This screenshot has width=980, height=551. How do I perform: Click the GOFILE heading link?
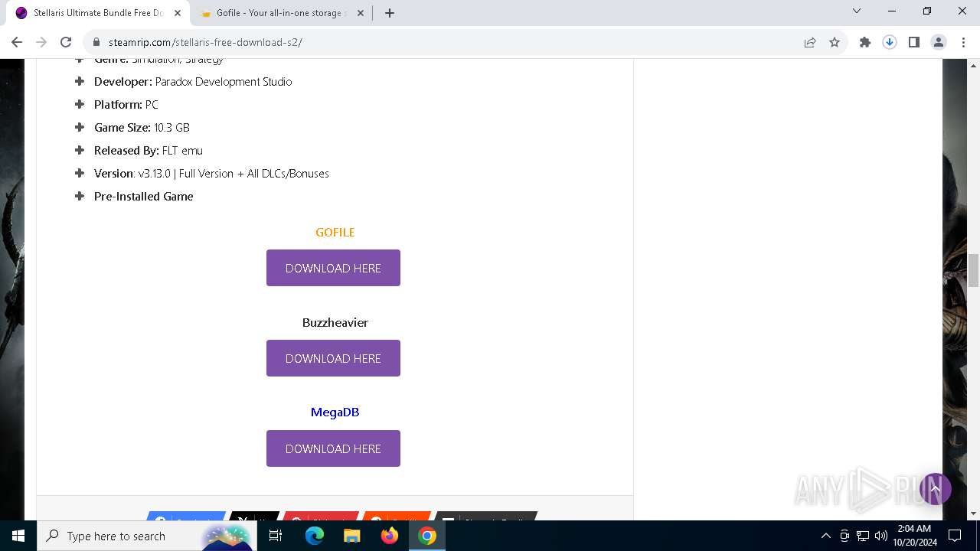tap(335, 232)
